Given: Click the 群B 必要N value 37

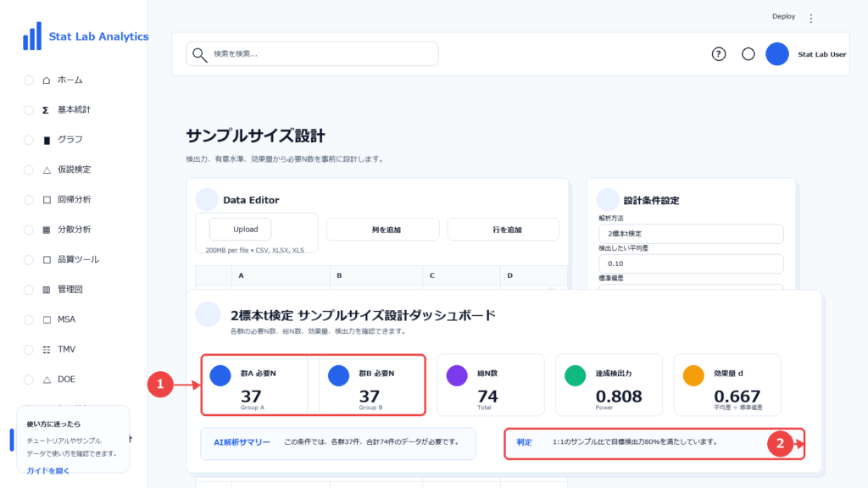Looking at the screenshot, I should click(370, 396).
